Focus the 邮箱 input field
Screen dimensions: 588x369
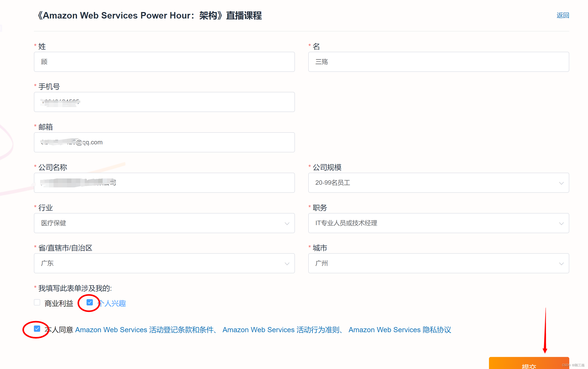pos(164,142)
